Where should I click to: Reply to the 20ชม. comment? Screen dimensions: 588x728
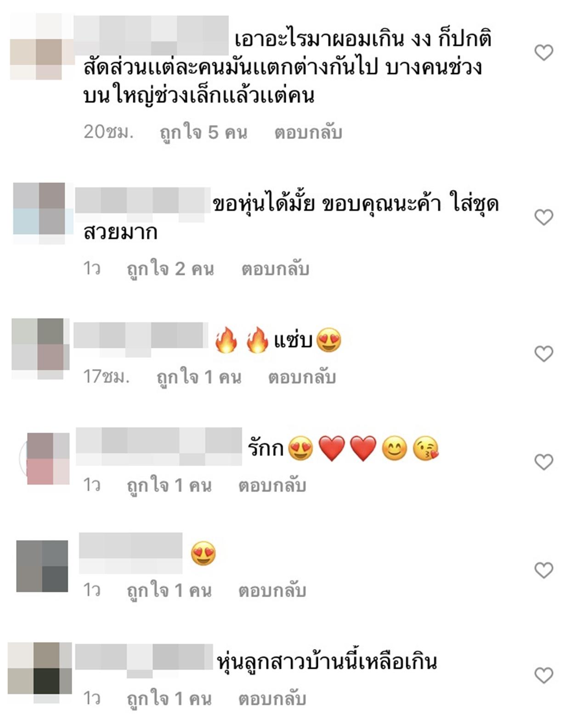tap(308, 132)
